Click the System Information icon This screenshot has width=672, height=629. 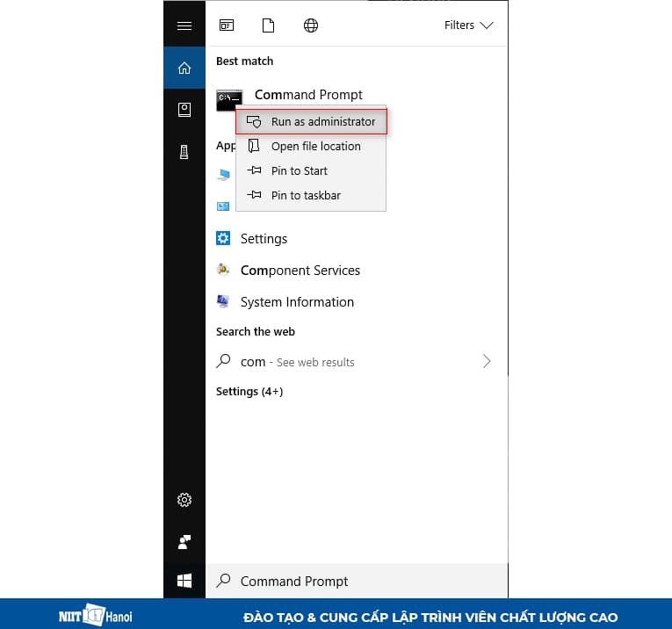(x=223, y=301)
